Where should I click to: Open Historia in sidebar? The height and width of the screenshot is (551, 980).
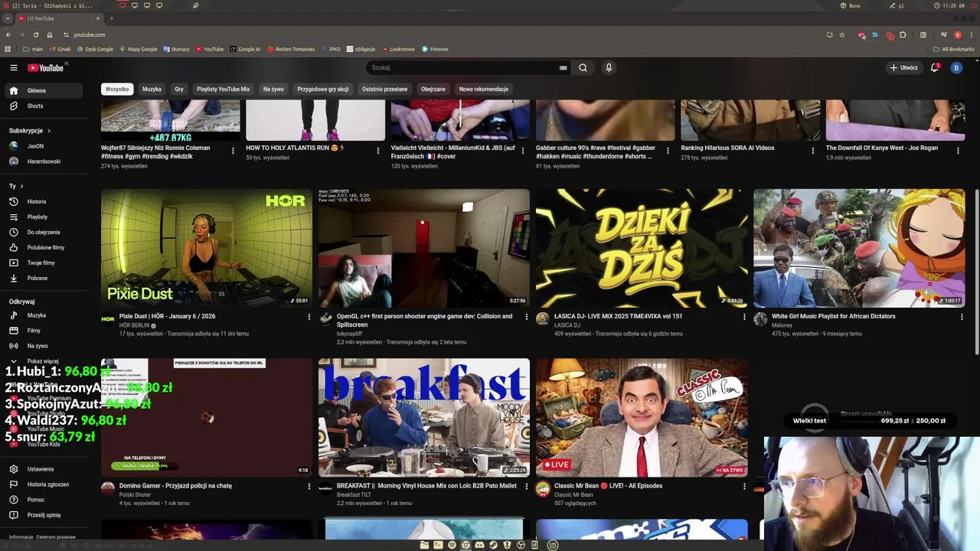pyautogui.click(x=42, y=201)
